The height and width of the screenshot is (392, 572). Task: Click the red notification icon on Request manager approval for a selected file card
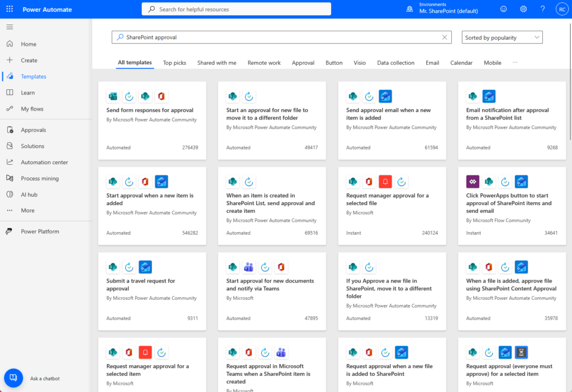[x=385, y=181]
